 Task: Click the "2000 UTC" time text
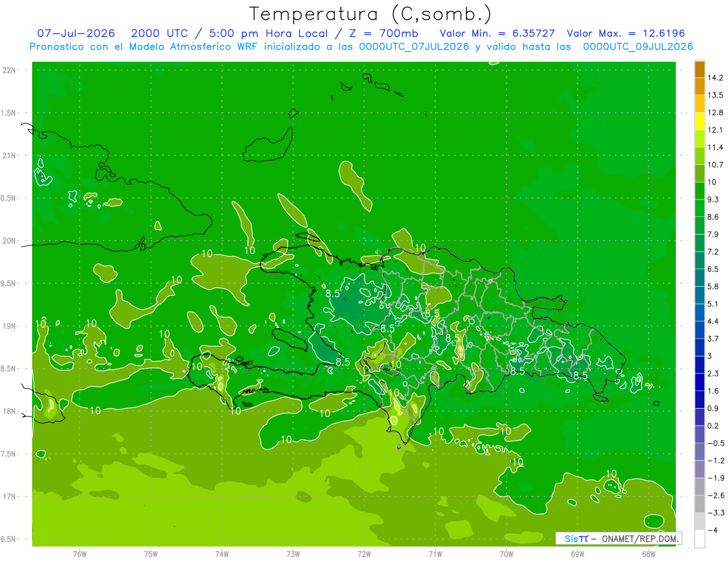coord(159,33)
